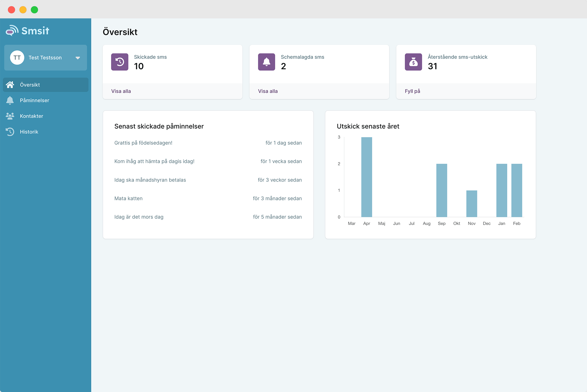
Task: Click 'för 3 veckor sedan' timestamp
Action: 280,180
